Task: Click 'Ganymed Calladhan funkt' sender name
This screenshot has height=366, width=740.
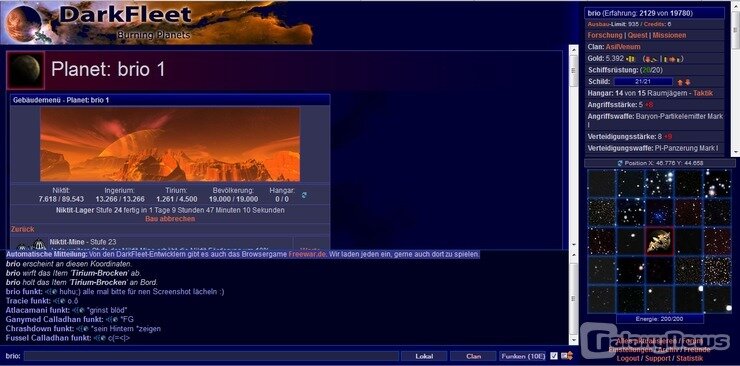Action: tap(54, 319)
